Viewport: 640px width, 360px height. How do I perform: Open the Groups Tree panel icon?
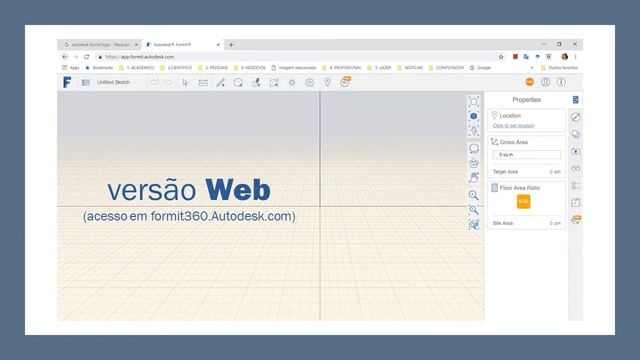(576, 186)
